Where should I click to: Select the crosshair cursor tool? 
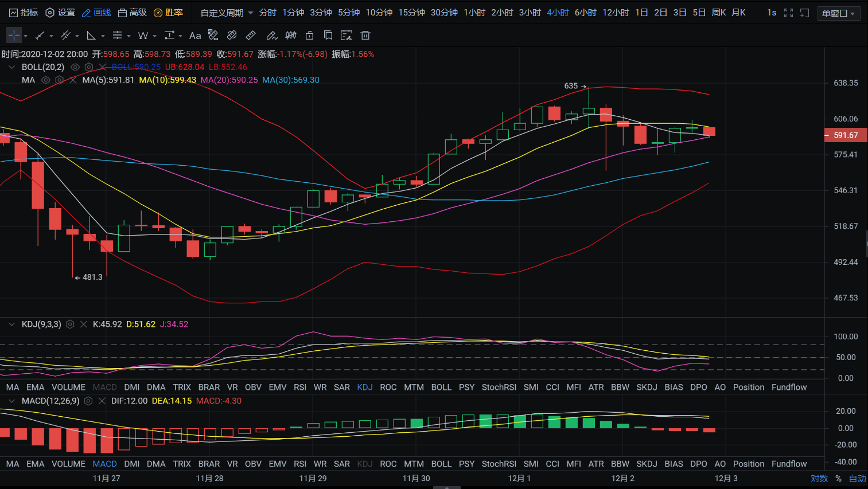pyautogui.click(x=14, y=36)
